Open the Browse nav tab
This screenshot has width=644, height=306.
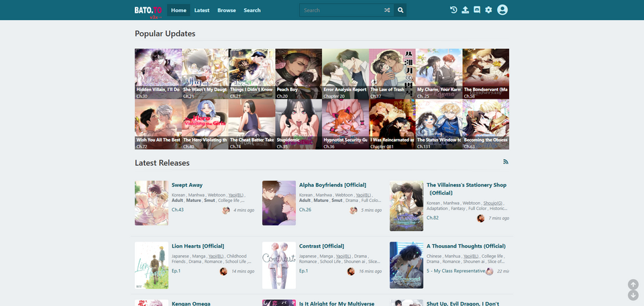pos(227,10)
